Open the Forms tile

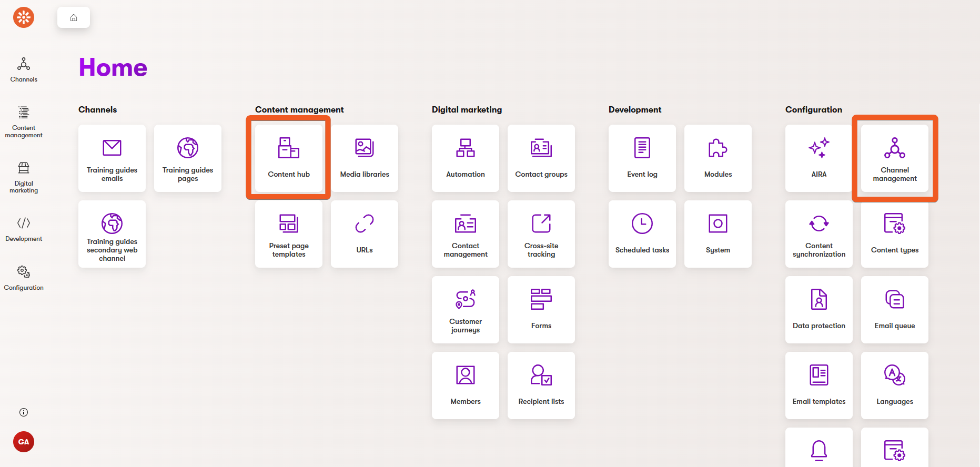(x=541, y=310)
